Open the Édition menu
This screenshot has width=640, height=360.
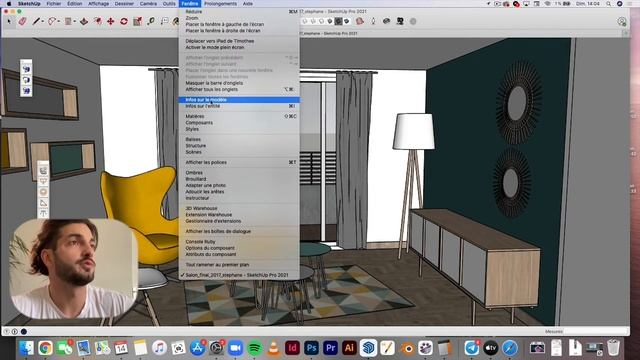tap(74, 4)
